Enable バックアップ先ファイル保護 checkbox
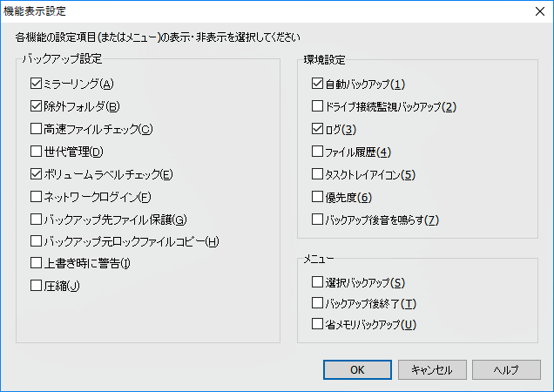The height and width of the screenshot is (392, 554). [x=37, y=220]
